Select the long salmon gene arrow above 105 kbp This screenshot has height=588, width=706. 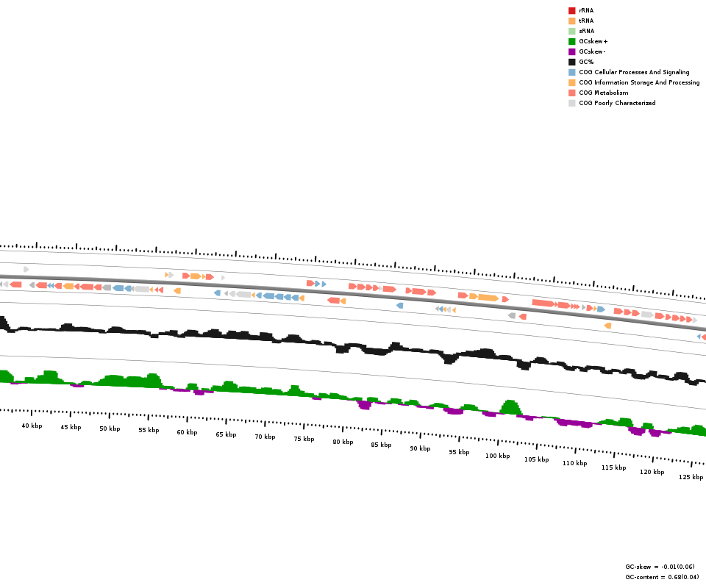click(x=543, y=303)
